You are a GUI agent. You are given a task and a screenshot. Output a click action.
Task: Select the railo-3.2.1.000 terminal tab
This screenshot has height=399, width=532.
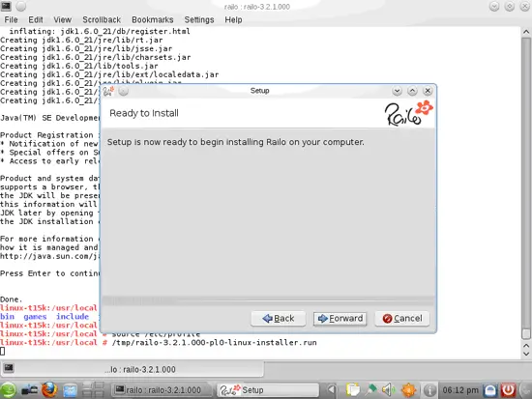coord(132,369)
